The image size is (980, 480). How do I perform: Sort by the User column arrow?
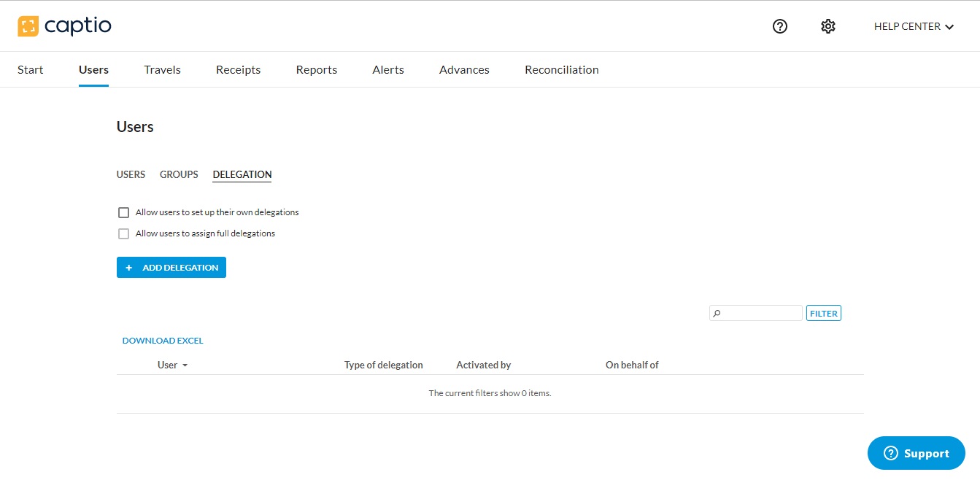pos(185,365)
